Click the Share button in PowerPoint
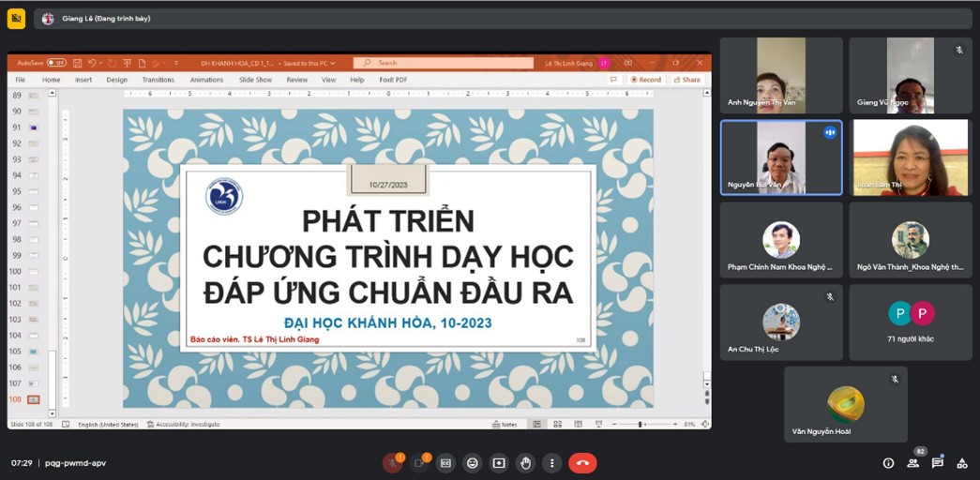Screen dimensions: 980x480 pyautogui.click(x=686, y=80)
